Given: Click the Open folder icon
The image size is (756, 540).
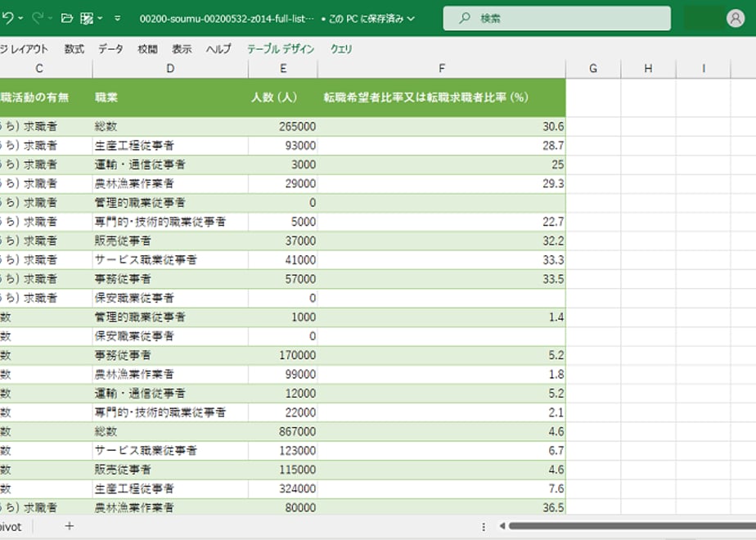Looking at the screenshot, I should (x=67, y=18).
